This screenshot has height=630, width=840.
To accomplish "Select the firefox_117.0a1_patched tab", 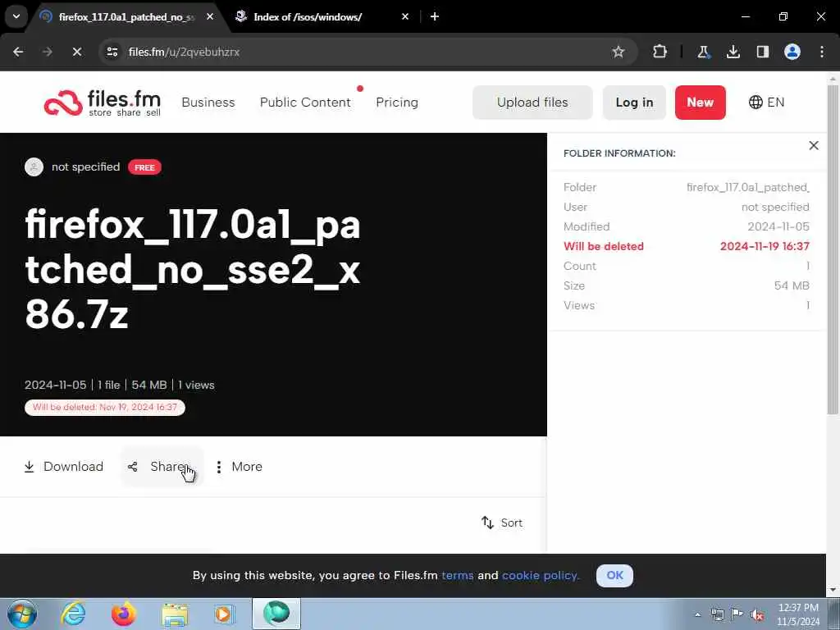I will [127, 17].
